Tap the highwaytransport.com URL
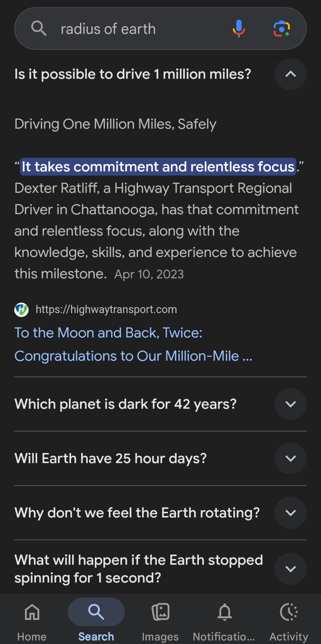 click(x=106, y=310)
